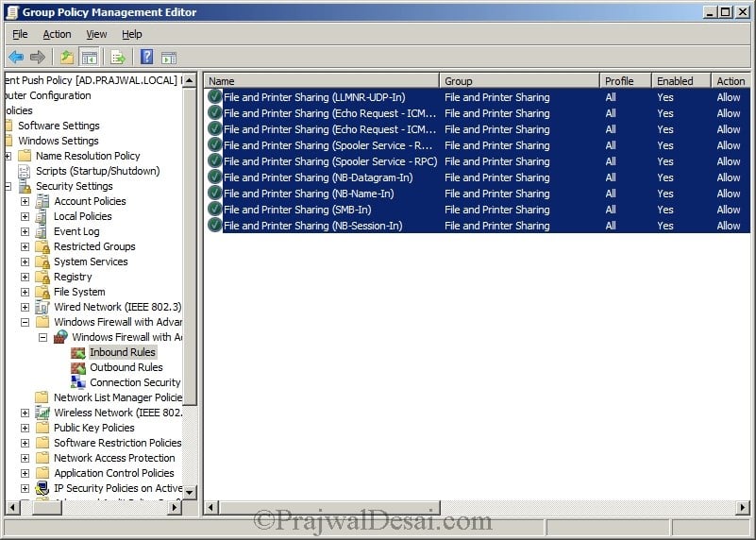The height and width of the screenshot is (540, 756).
Task: Expand the Application Control Policies node
Action: click(25, 474)
